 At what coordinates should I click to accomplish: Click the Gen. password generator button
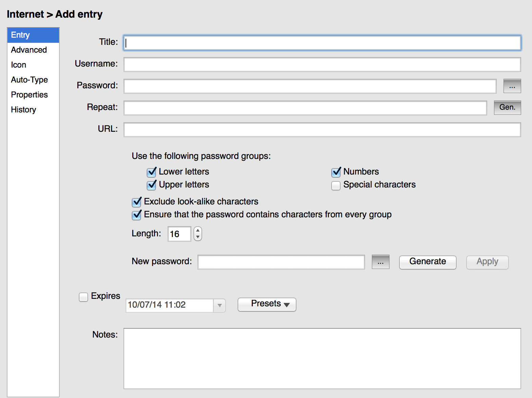point(507,108)
